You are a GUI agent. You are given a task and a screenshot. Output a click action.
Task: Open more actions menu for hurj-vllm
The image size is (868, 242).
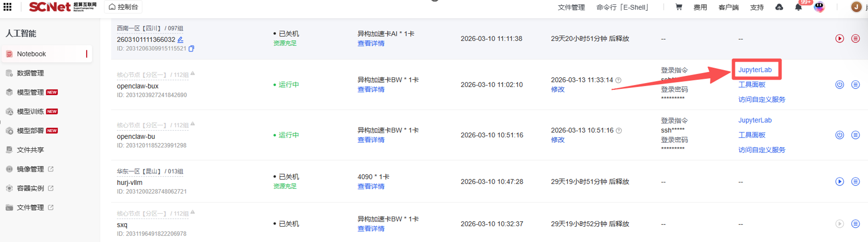point(855,182)
